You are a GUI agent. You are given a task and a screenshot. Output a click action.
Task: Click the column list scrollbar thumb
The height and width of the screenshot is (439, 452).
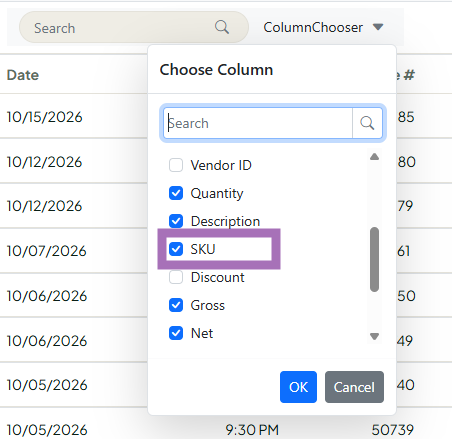point(374,259)
